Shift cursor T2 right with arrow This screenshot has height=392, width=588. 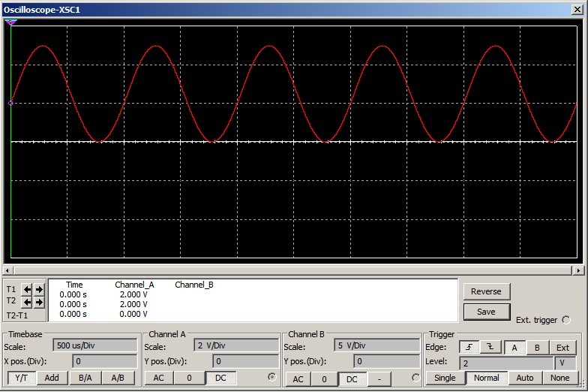39,302
